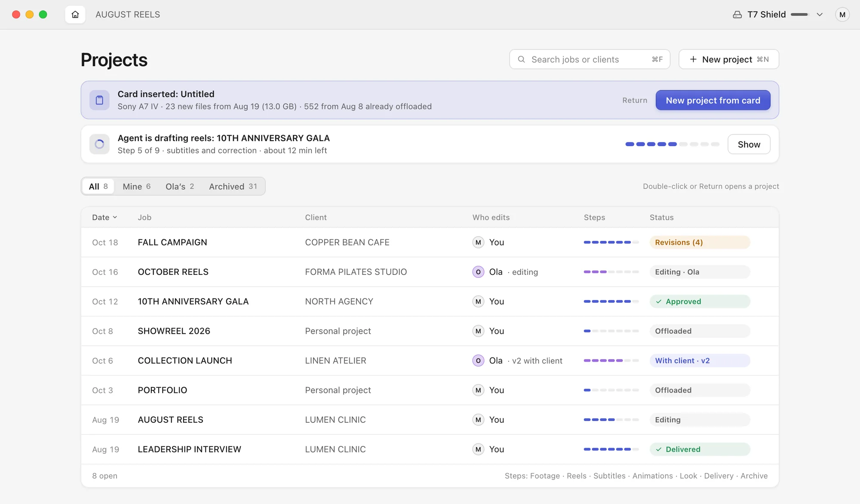The height and width of the screenshot is (504, 860).
Task: Start New project from card
Action: coord(713,100)
